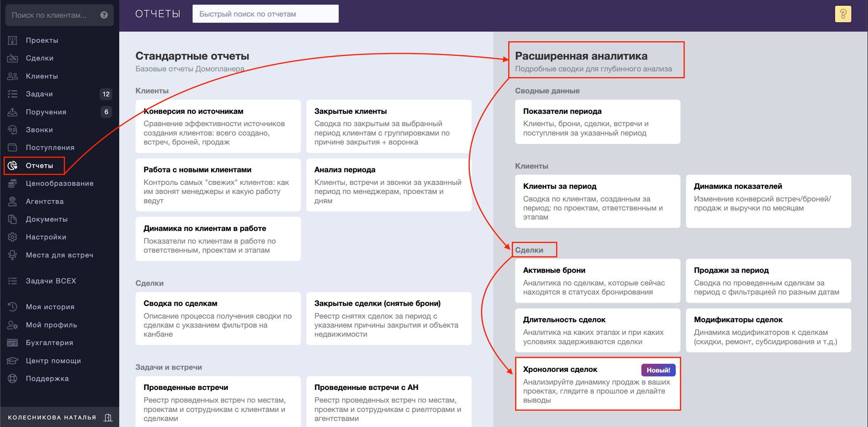
Task: Open the Клиенты за период card
Action: tap(598, 201)
